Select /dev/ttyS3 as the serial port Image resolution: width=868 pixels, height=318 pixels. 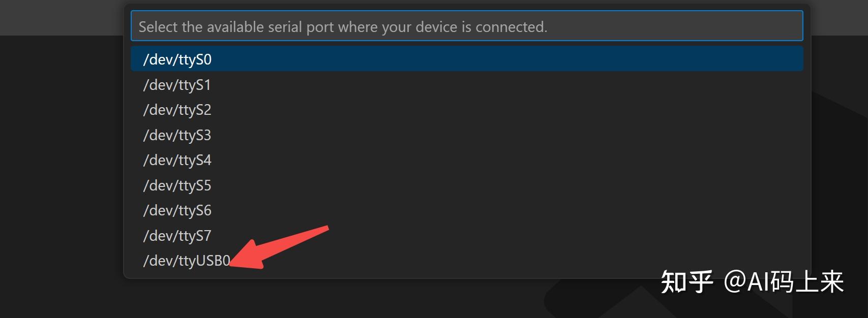pos(177,135)
